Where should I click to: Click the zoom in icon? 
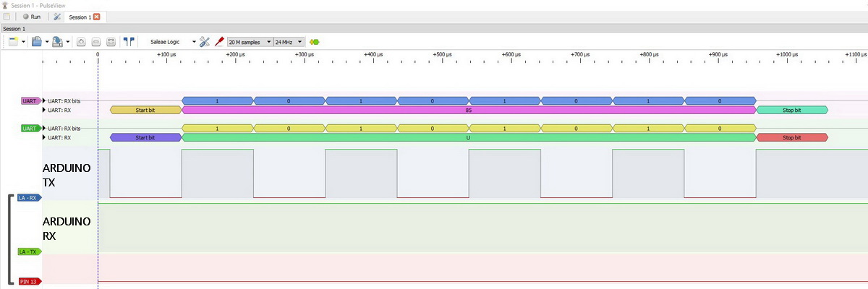point(81,42)
